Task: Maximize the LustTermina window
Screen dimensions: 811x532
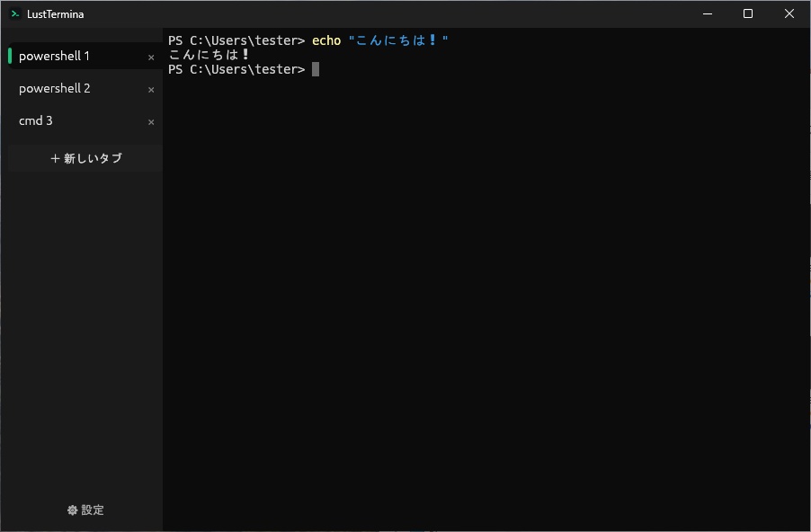Action: (x=748, y=14)
